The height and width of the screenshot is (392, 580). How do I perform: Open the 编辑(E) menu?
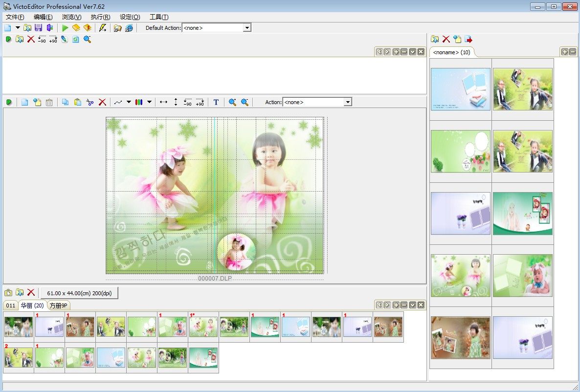(x=43, y=17)
